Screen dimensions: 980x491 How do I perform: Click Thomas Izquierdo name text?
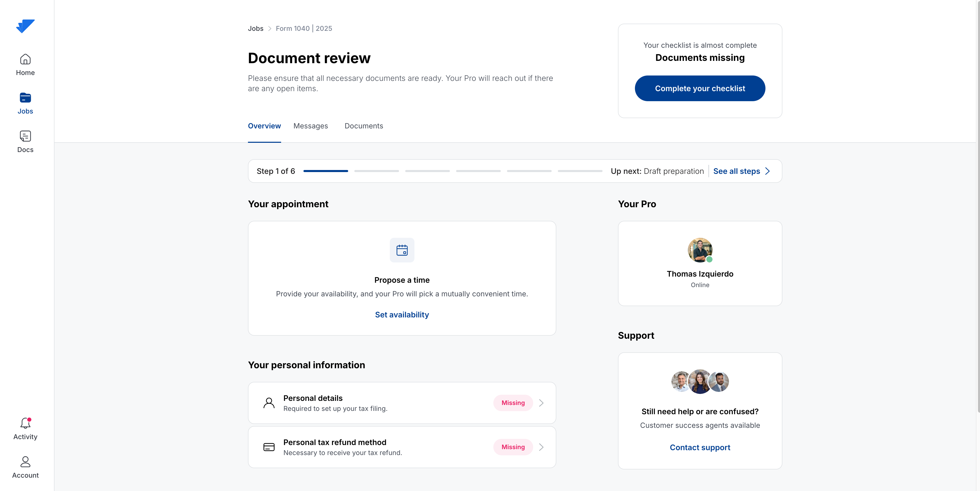(x=700, y=274)
